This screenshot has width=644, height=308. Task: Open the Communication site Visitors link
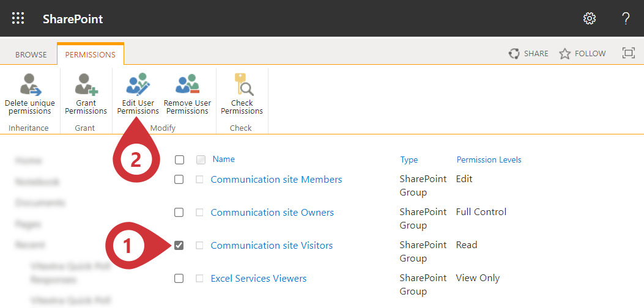[272, 246]
